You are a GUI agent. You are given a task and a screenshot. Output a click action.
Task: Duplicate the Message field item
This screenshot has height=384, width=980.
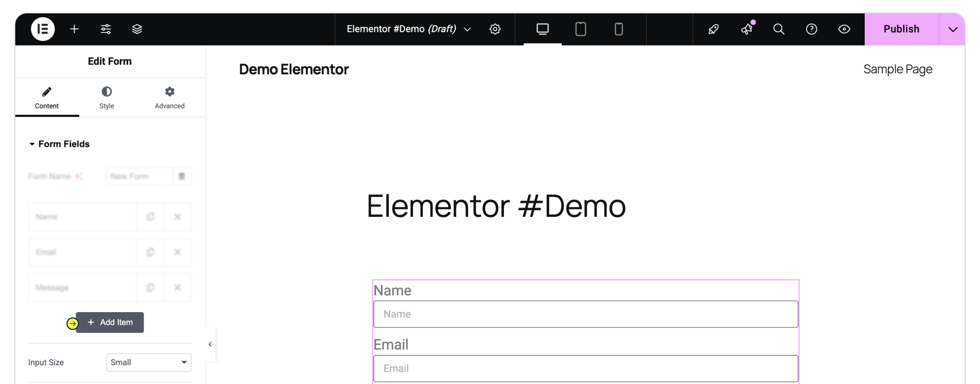150,288
